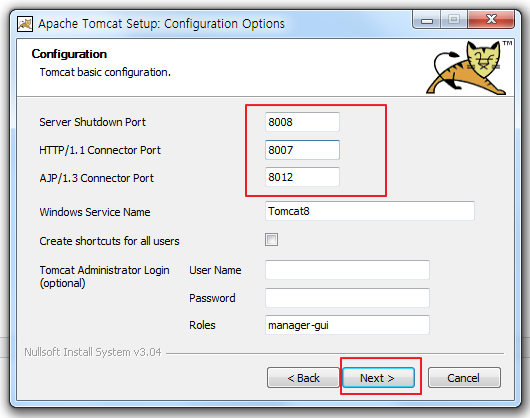Click the User Name label
The image size is (530, 418).
215,270
